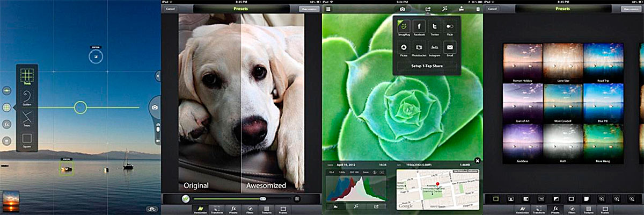Pick the Email share option

(450, 49)
